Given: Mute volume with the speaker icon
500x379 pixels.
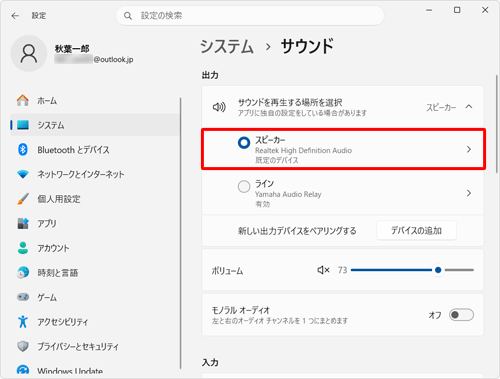Looking at the screenshot, I should tap(323, 270).
